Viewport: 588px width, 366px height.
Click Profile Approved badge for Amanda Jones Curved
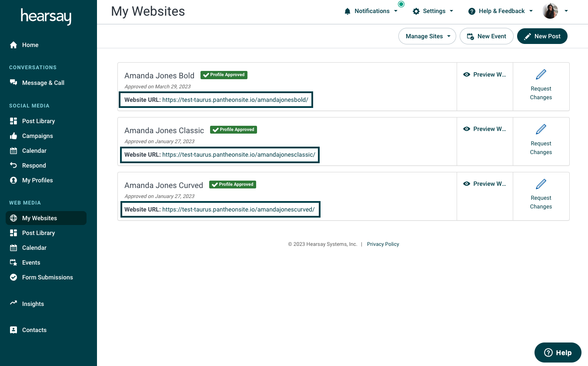pos(233,185)
